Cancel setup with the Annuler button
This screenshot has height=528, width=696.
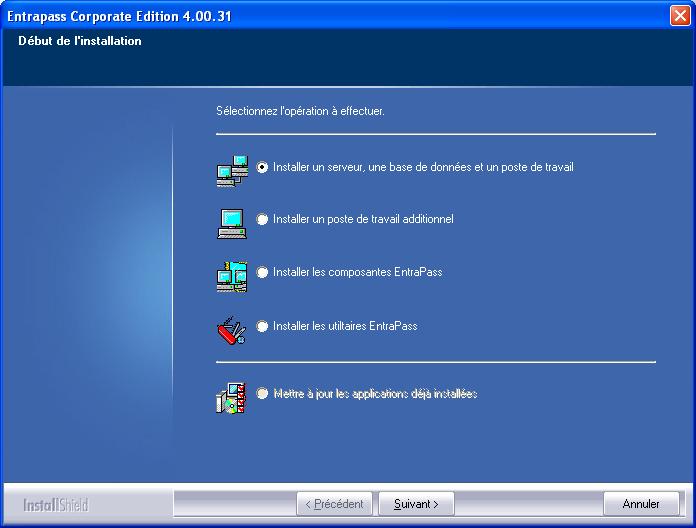pos(641,504)
